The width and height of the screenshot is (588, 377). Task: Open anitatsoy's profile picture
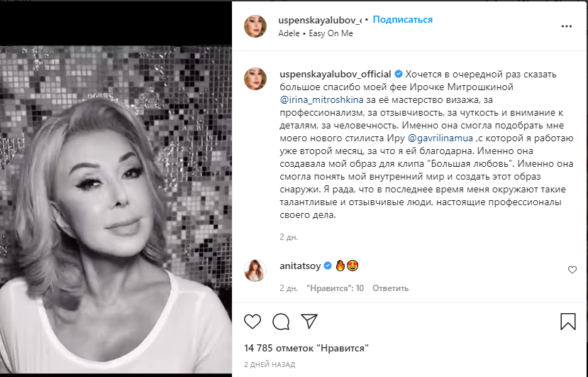tap(255, 271)
